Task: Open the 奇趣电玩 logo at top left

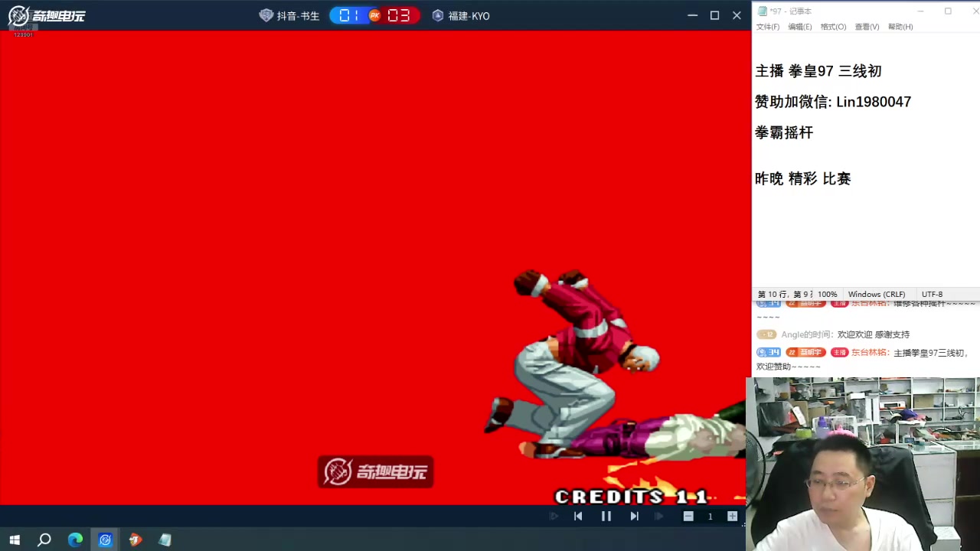Action: click(47, 15)
